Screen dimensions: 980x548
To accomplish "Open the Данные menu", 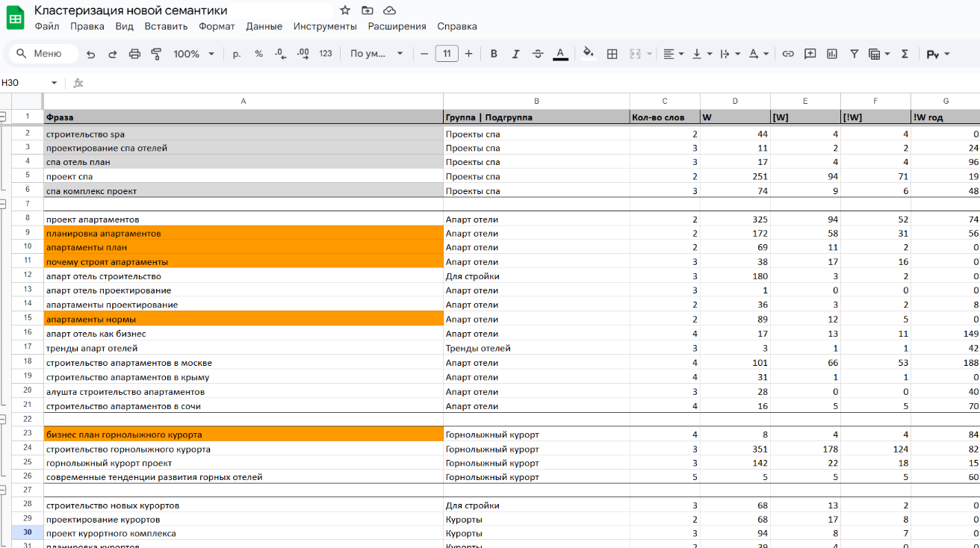I will click(x=264, y=26).
